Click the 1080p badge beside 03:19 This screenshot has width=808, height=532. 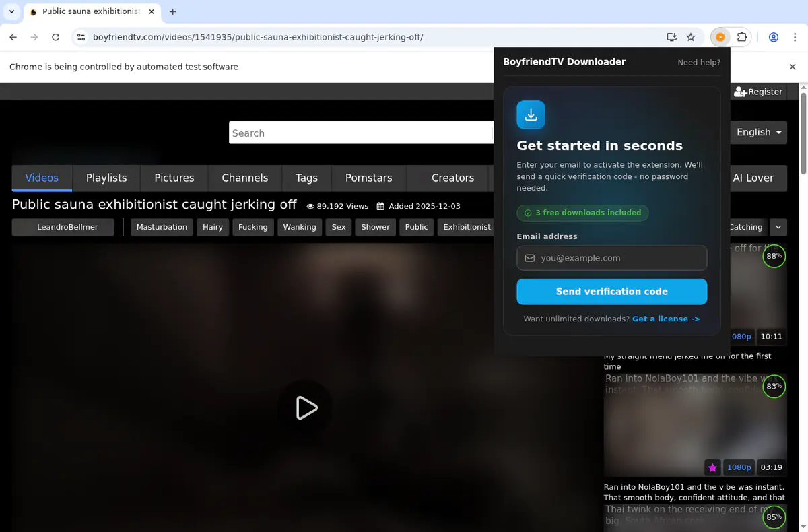[739, 467]
